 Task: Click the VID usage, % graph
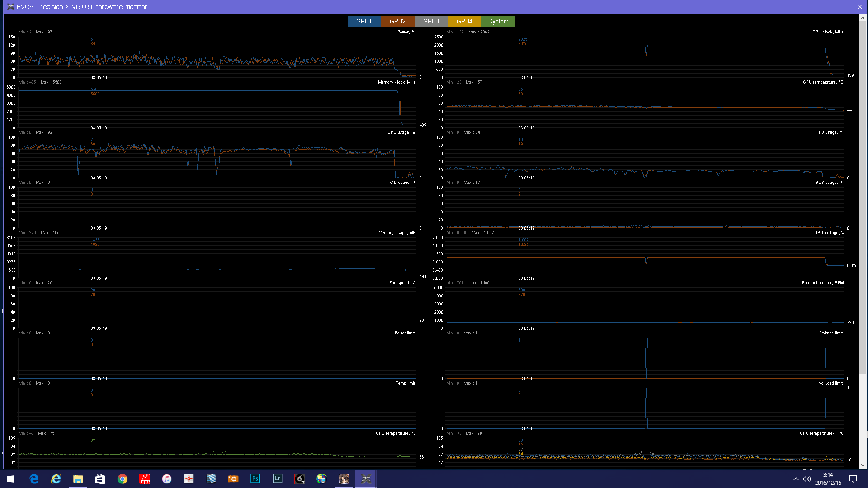point(217,208)
